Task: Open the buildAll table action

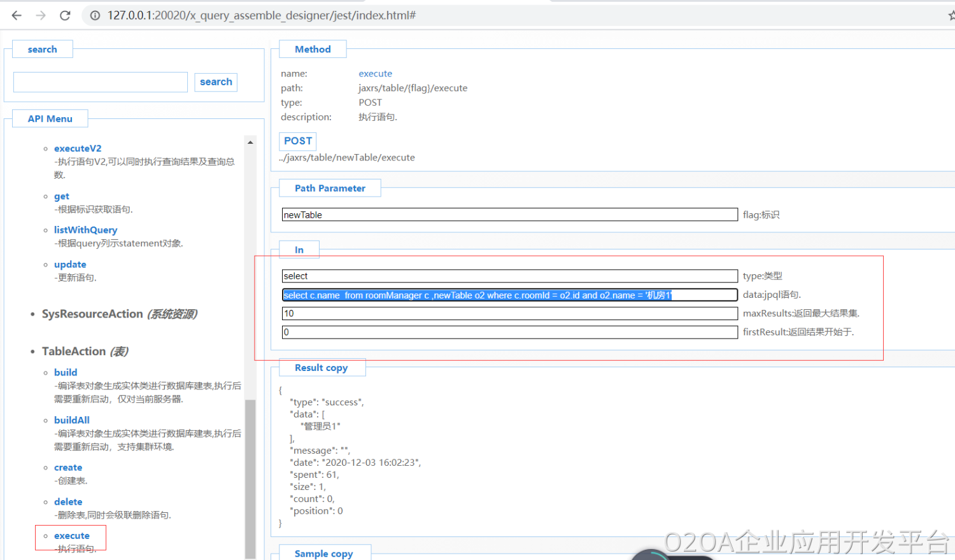Action: click(x=71, y=420)
